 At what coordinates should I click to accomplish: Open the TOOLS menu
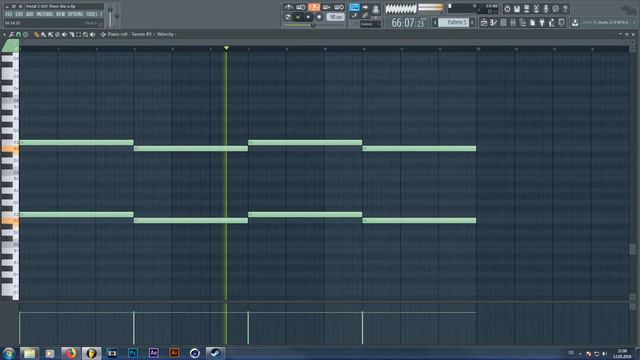pos(92,14)
